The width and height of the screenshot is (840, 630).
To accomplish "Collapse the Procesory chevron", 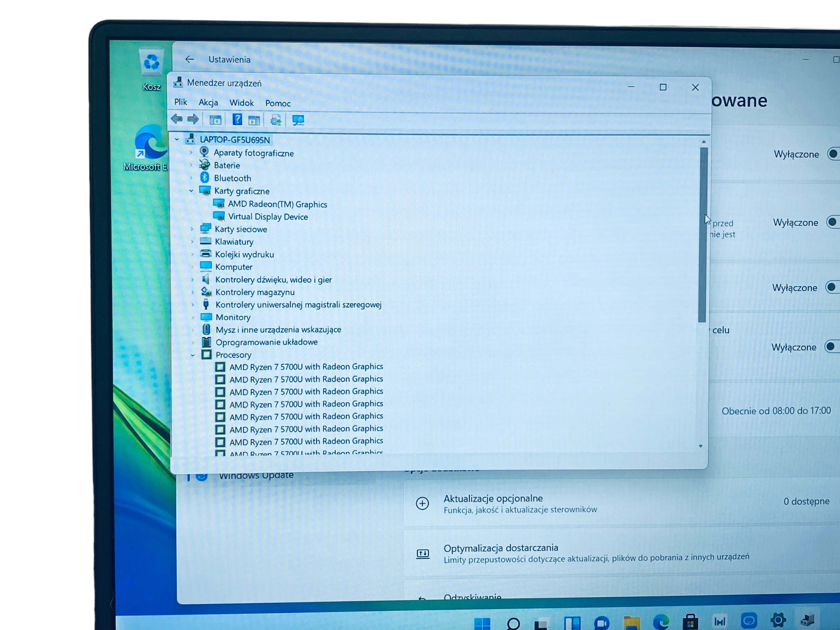I will tap(193, 355).
